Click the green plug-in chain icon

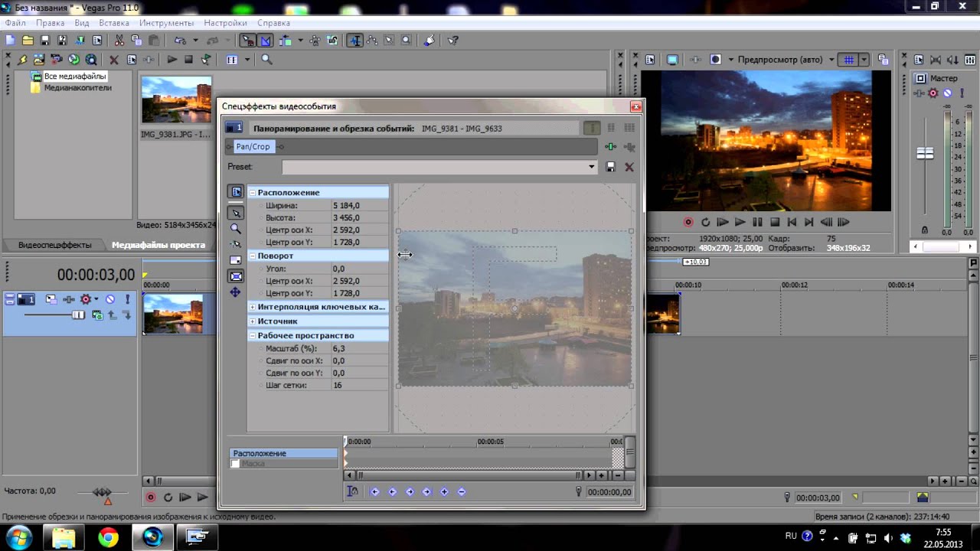click(610, 147)
